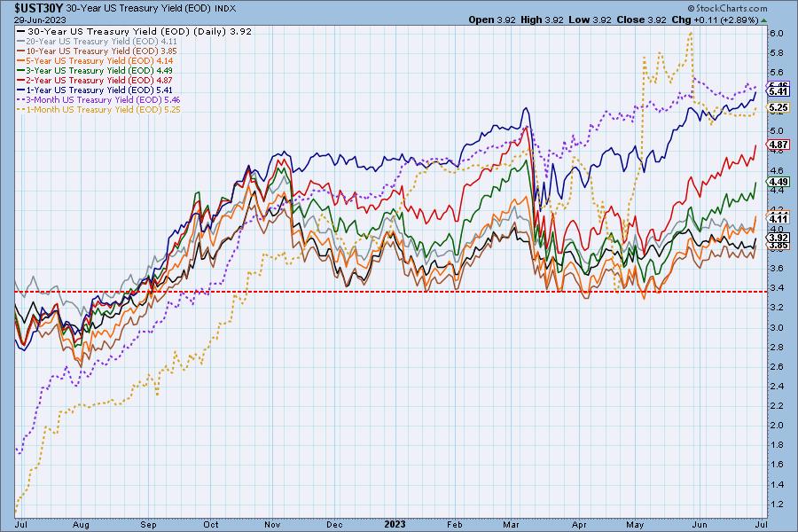798x532 pixels.
Task: Select legend entry 10-Year US Treasury Yield 3.85
Action: [97, 51]
